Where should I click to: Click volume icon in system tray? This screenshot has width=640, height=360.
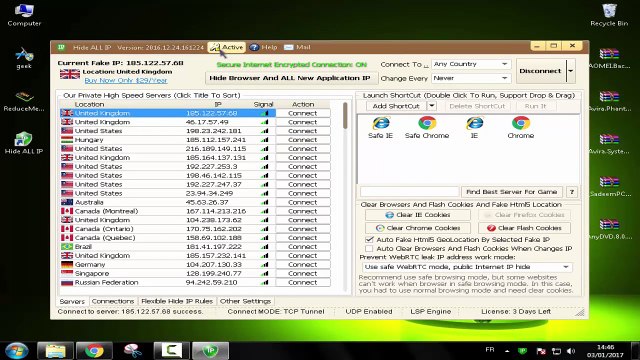[x=571, y=351]
